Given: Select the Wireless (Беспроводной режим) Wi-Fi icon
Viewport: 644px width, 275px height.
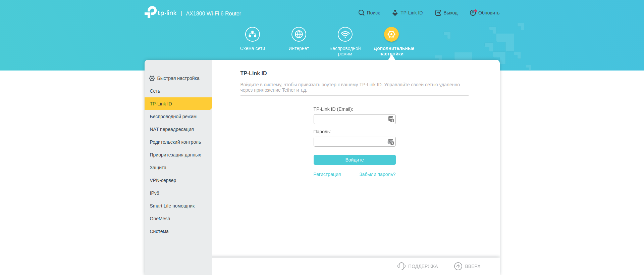Looking at the screenshot, I should coord(345,34).
